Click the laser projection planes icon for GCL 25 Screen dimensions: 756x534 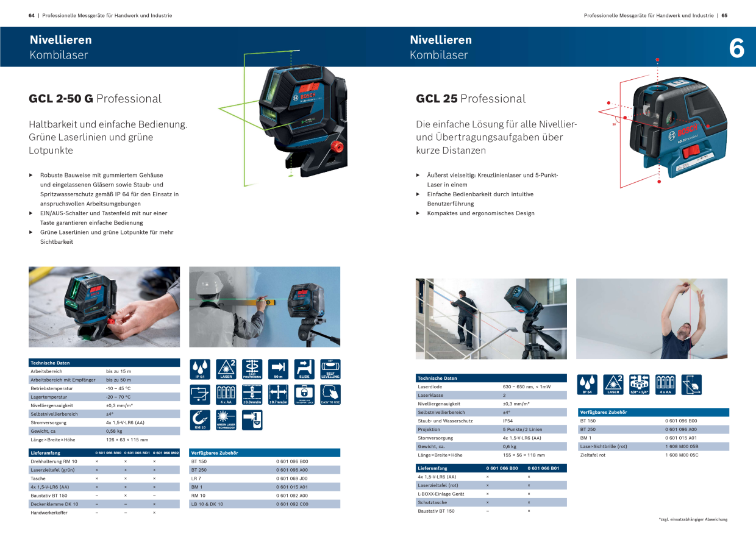click(x=692, y=385)
